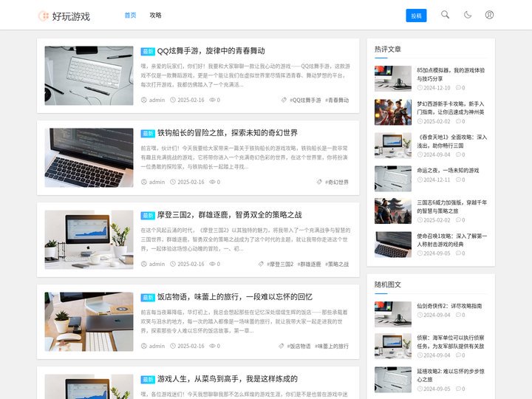Click the 好玩游戏 site logo
Image resolution: width=532 pixels, height=399 pixels.
pos(64,16)
